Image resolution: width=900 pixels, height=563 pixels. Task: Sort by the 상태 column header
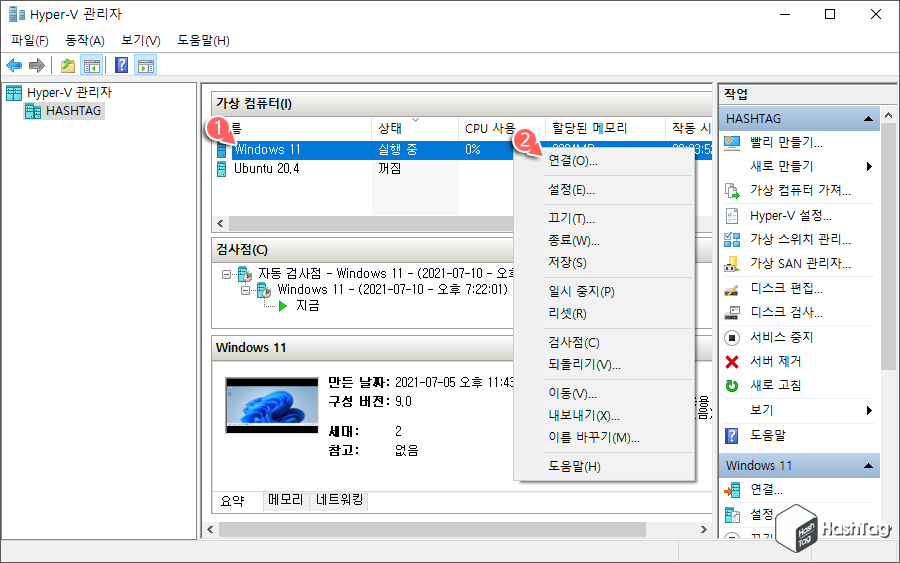tap(415, 129)
